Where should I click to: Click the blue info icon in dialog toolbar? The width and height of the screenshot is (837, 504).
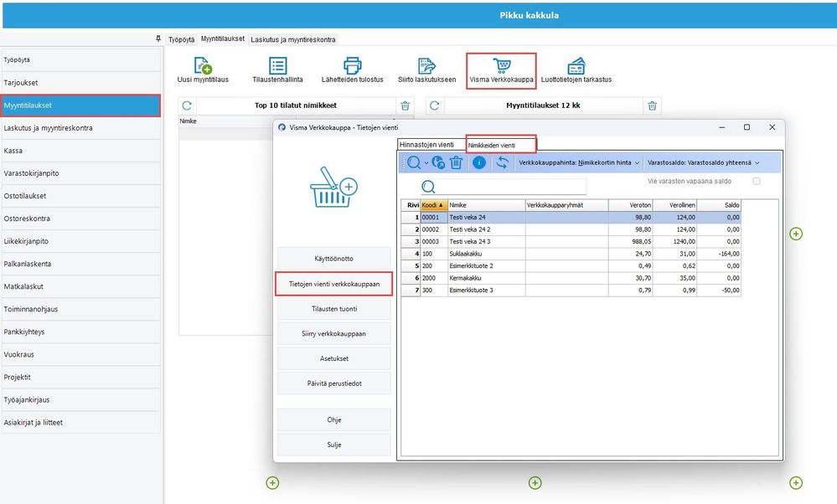(x=479, y=162)
